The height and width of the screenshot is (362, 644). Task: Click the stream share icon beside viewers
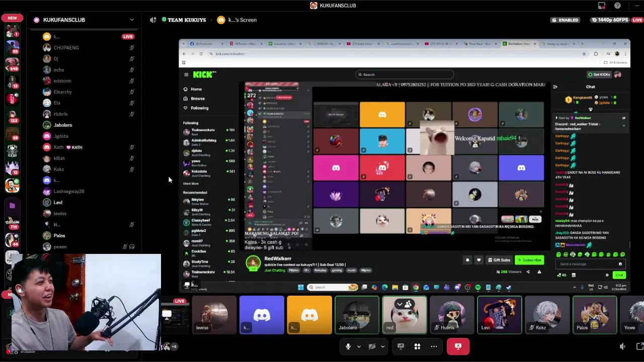[x=528, y=272]
